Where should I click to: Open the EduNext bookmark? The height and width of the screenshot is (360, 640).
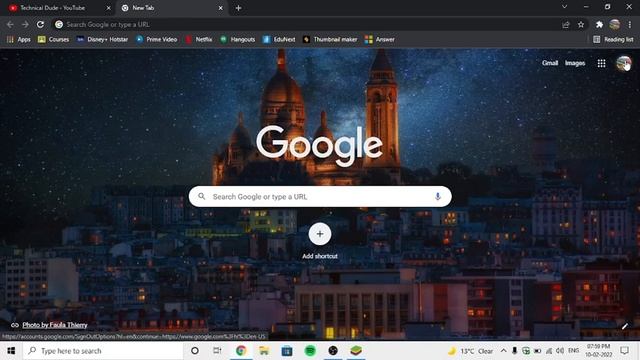coord(279,39)
